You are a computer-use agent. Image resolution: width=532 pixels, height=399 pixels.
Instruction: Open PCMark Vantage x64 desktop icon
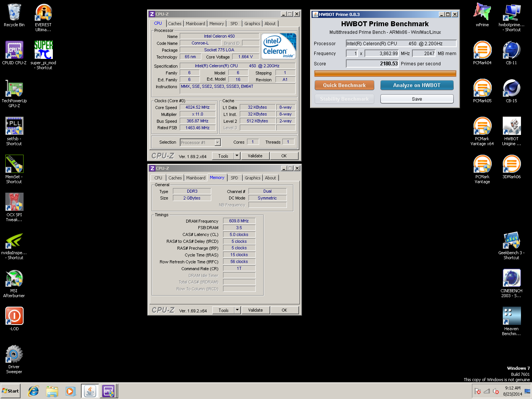(482, 131)
